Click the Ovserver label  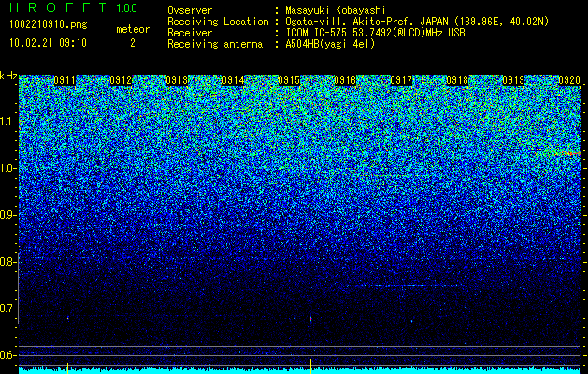pos(190,10)
